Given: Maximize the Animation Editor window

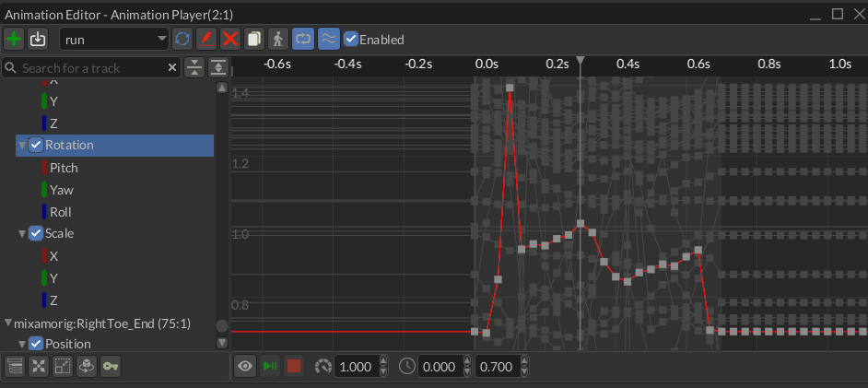Looking at the screenshot, I should 838,13.
